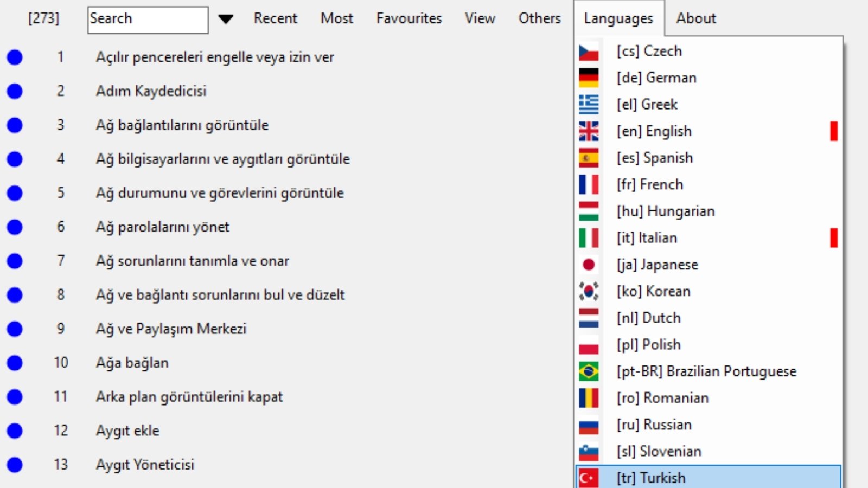Open 'Ağ bağlantılarını görüntüle' entry
The width and height of the screenshot is (868, 488).
[x=182, y=125]
